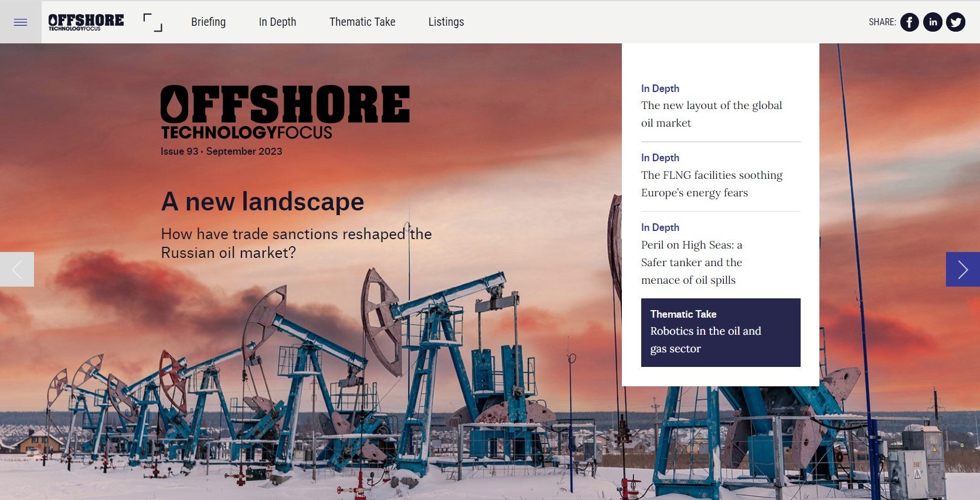980x500 pixels.
Task: Click the large Offshore Technology Focus cover logo
Action: point(285,111)
